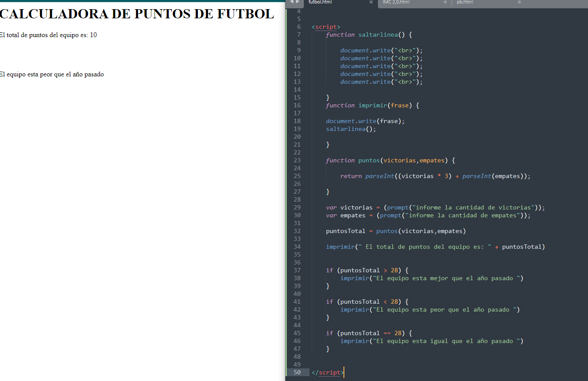Click the 'saltarlinea();' call inside imprimir
The width and height of the screenshot is (588, 381).
(x=351, y=129)
